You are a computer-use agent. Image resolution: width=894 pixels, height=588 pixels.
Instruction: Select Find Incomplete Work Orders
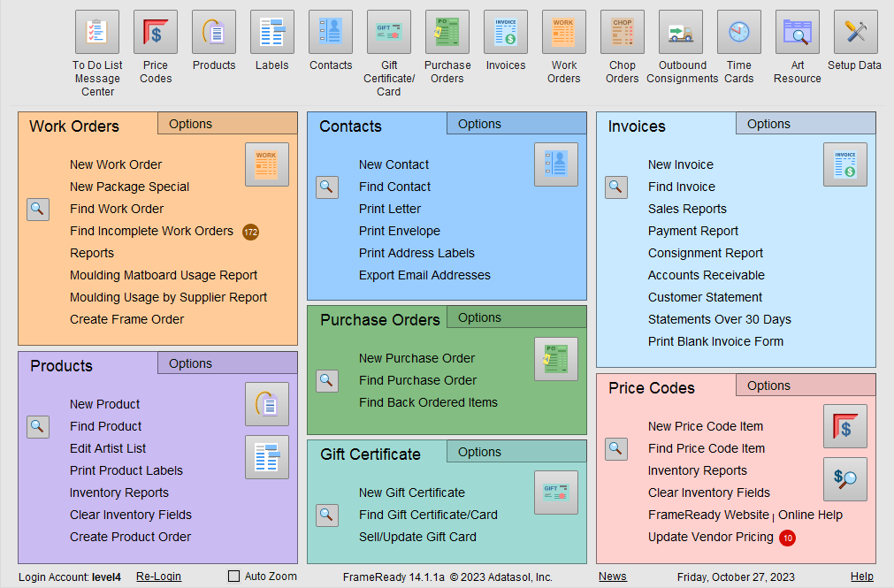(x=151, y=231)
